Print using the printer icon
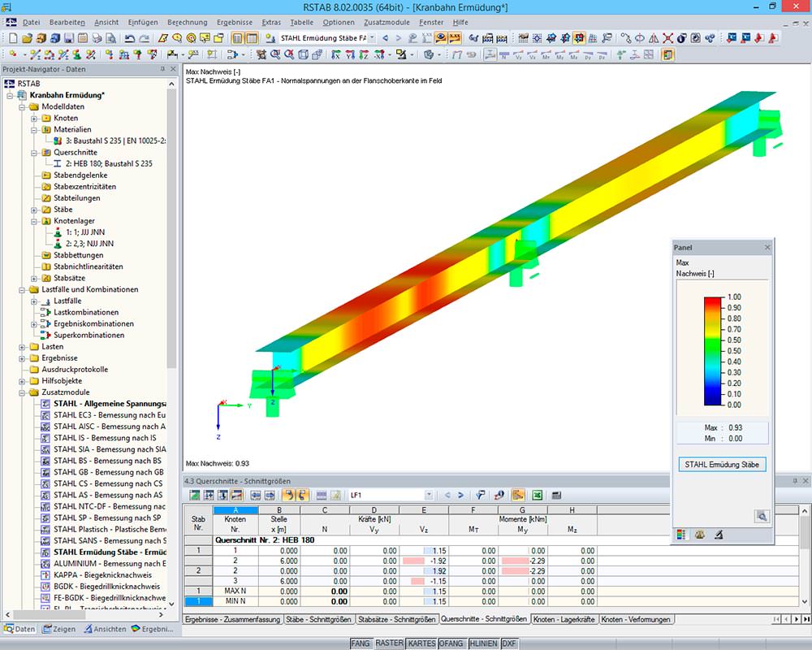This screenshot has height=650, width=812. [97, 38]
